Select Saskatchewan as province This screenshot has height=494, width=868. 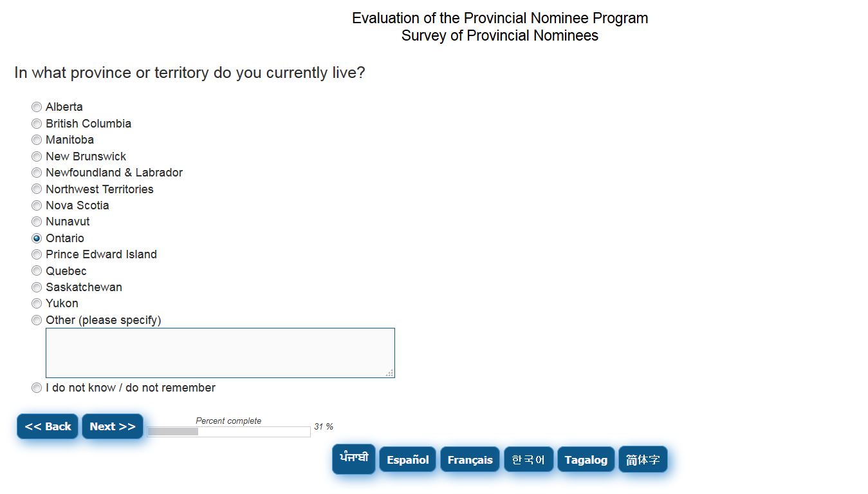(x=37, y=287)
